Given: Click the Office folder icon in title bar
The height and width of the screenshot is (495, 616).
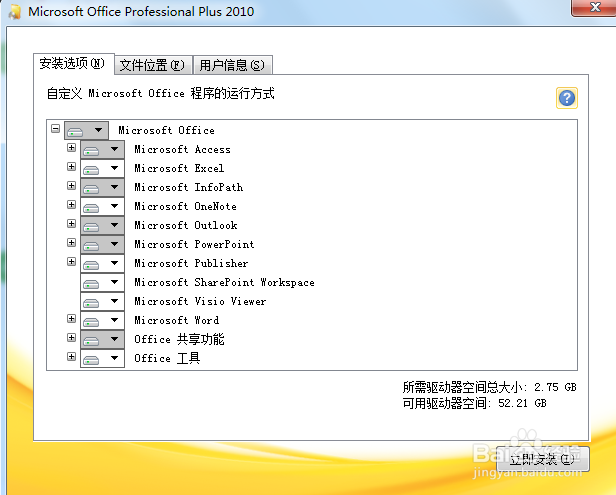Looking at the screenshot, I should click(15, 11).
